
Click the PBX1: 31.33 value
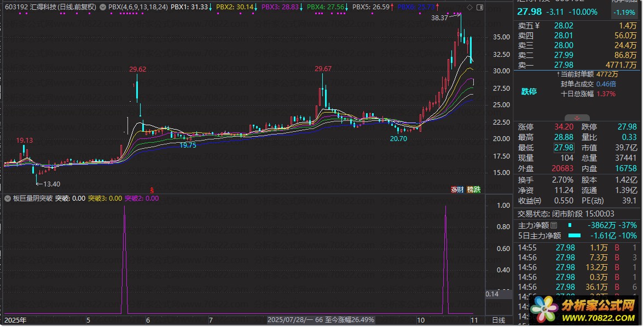pos(189,7)
